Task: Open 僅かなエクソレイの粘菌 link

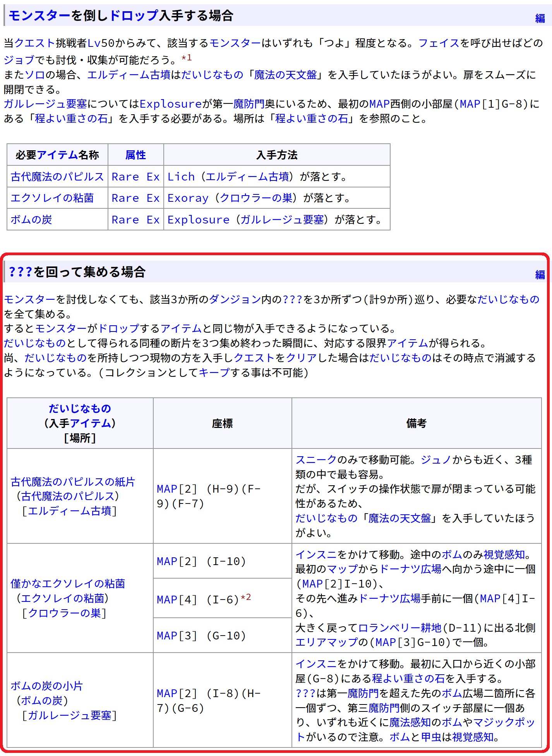Action: point(68,584)
